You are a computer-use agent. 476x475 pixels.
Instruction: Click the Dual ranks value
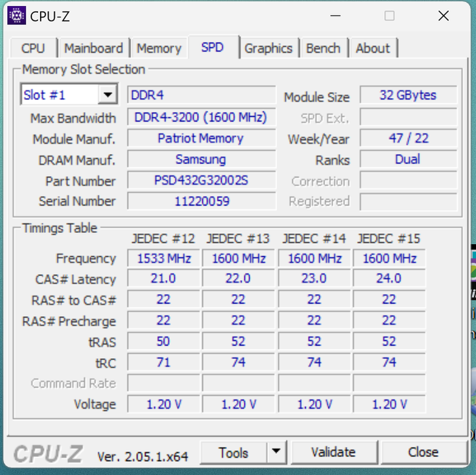point(408,159)
